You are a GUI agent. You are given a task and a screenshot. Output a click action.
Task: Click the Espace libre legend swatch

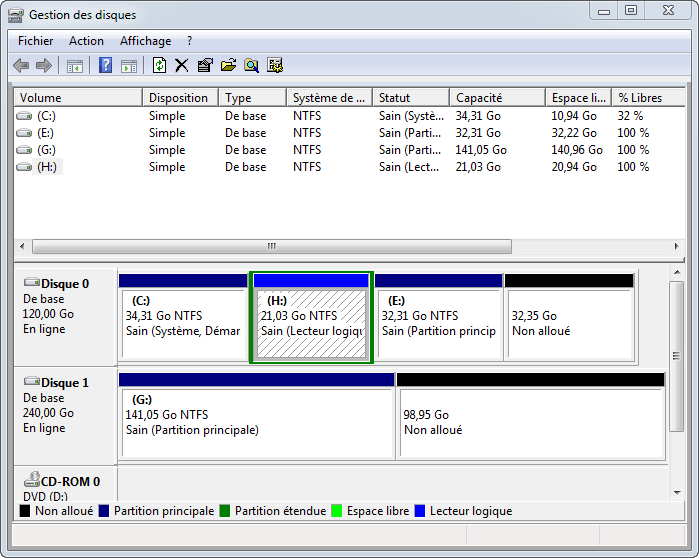pos(337,511)
